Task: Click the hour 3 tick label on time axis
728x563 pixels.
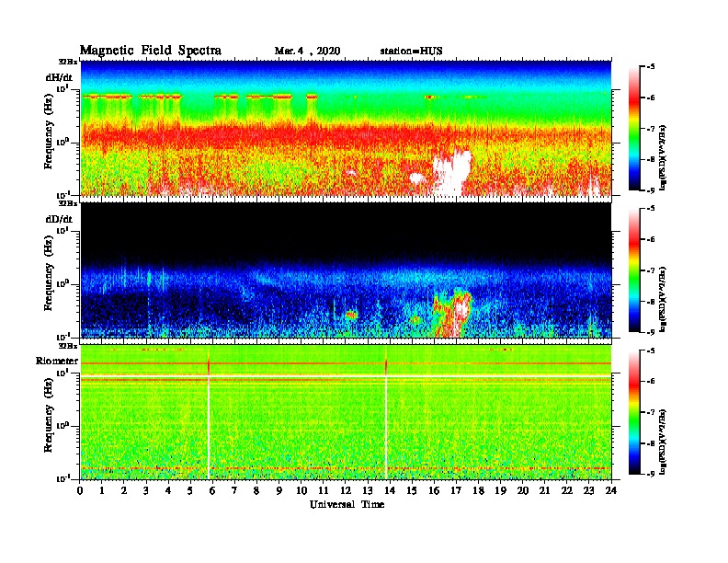Action: [x=146, y=490]
